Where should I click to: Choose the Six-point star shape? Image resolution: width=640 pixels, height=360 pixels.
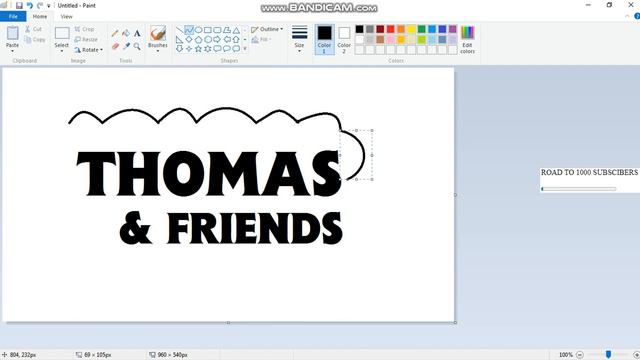tap(208, 49)
